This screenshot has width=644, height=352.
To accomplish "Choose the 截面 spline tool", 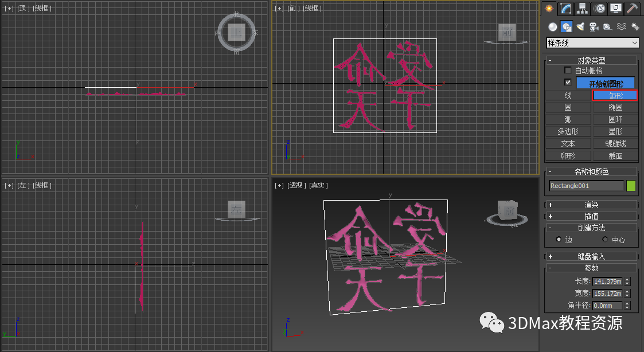I will point(615,156).
